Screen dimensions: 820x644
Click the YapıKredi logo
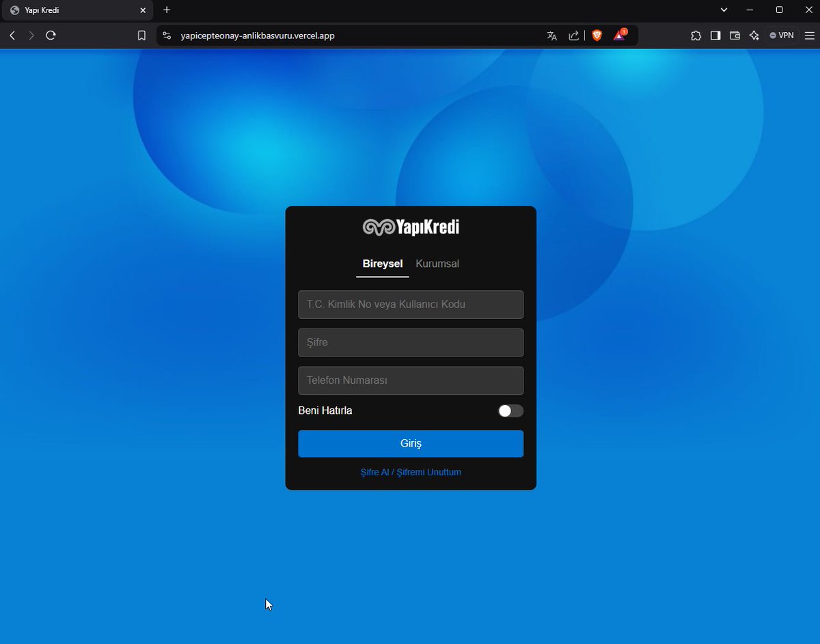[411, 227]
